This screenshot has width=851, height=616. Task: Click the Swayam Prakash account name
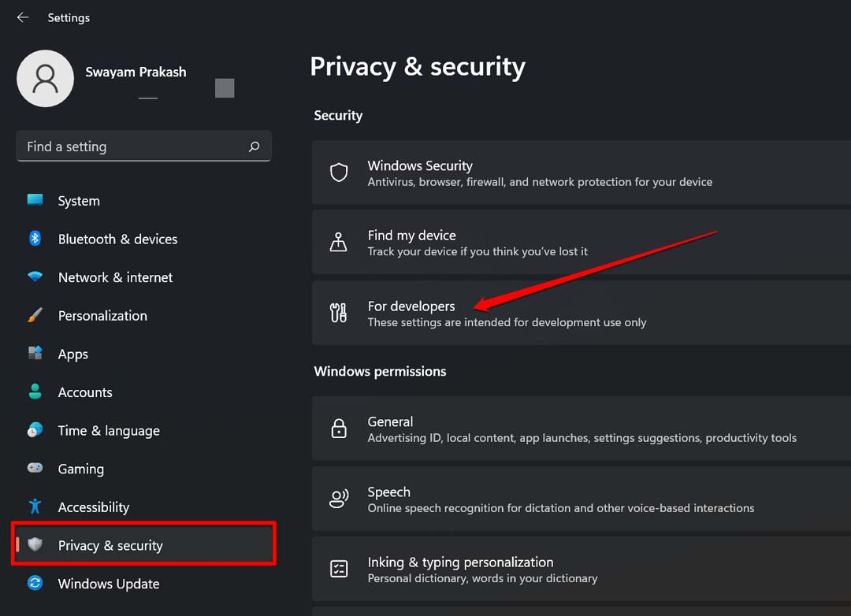(x=136, y=72)
